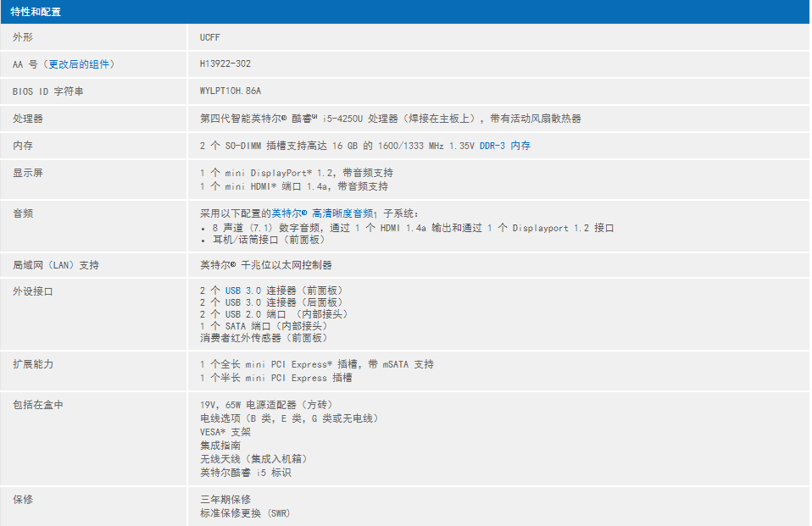
Task: Click the 特性和配置 header title
Action: [x=36, y=12]
